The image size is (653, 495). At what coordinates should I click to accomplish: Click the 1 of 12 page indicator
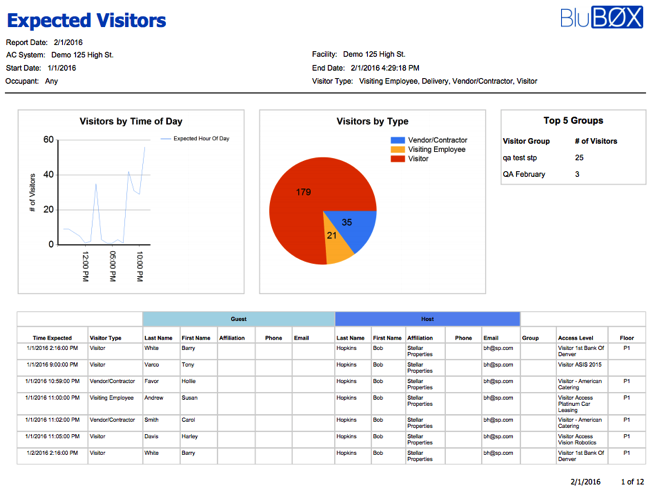[633, 482]
